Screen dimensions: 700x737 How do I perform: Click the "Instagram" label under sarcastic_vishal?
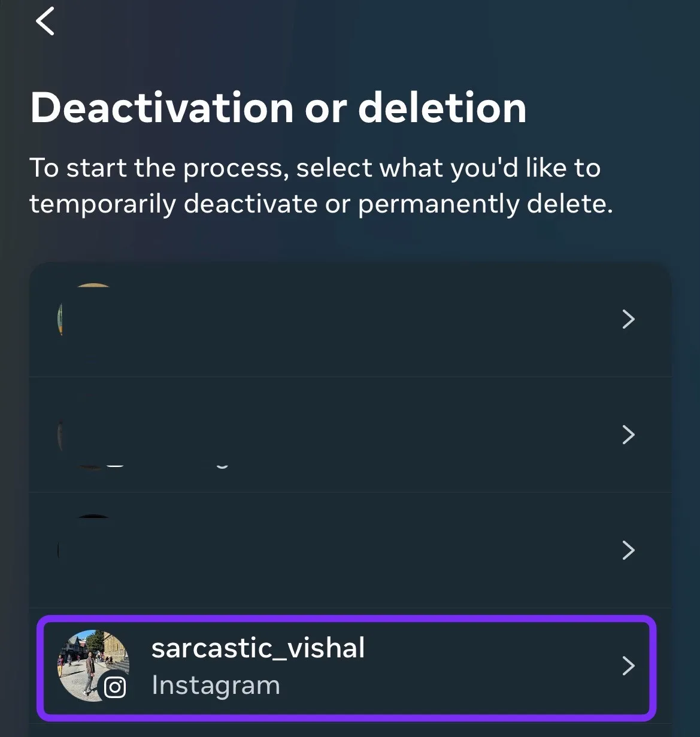216,686
